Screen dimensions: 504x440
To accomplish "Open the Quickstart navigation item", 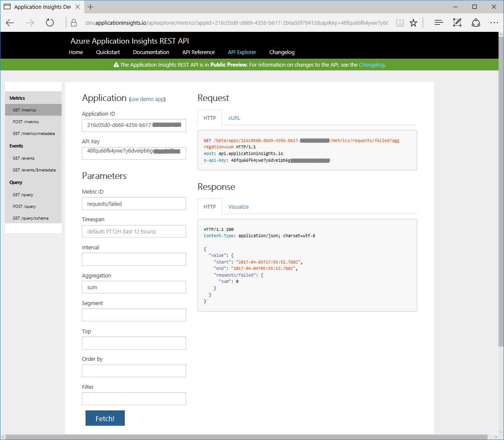I will [x=108, y=52].
